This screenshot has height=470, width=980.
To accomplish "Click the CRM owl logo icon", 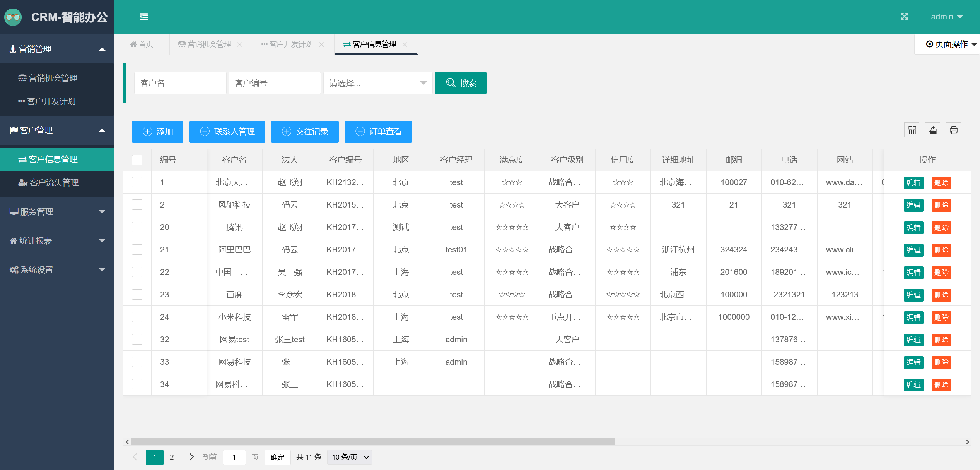I will [13, 17].
